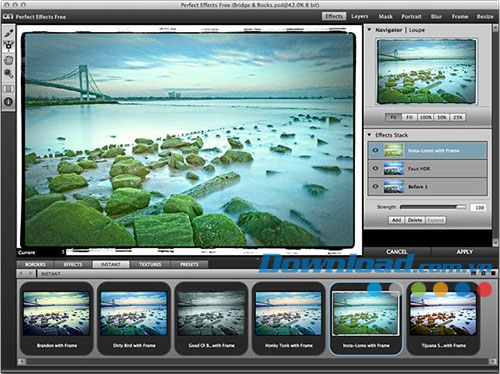500x374 pixels.
Task: Click the horizontal browser scrollbar track
Action: [x=257, y=361]
